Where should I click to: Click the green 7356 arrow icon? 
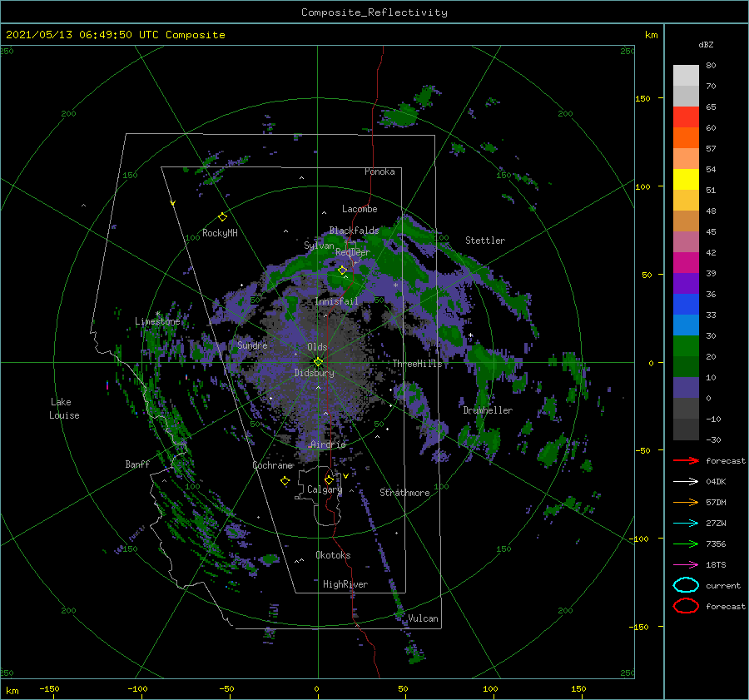coord(686,544)
